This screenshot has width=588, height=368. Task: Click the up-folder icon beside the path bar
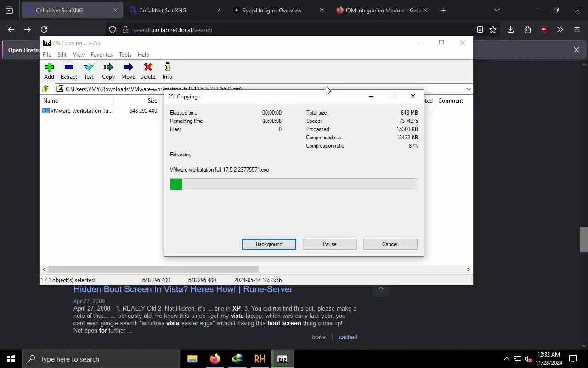point(45,89)
